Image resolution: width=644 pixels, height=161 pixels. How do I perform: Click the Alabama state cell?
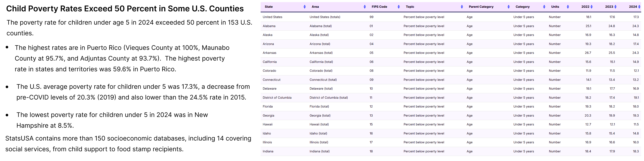(x=269, y=26)
